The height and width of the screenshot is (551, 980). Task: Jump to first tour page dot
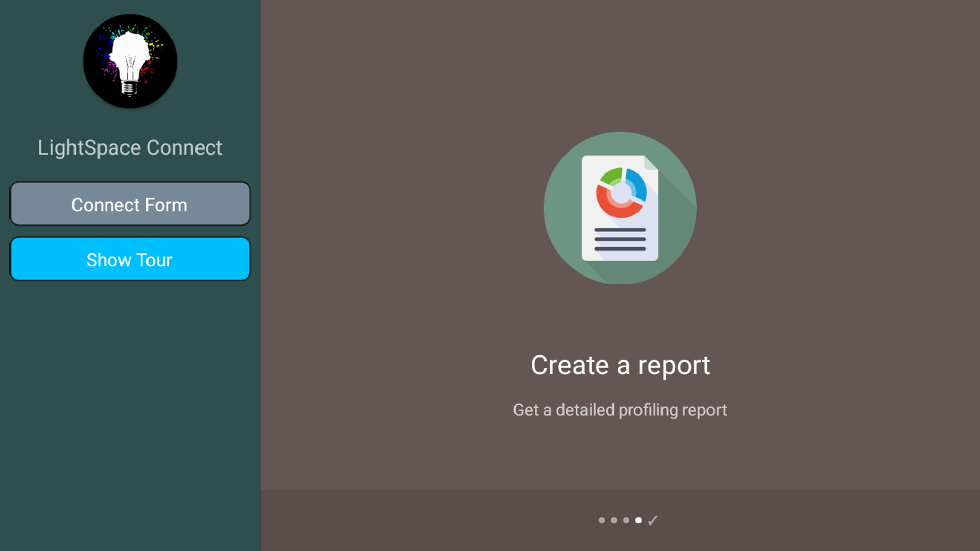tap(602, 520)
